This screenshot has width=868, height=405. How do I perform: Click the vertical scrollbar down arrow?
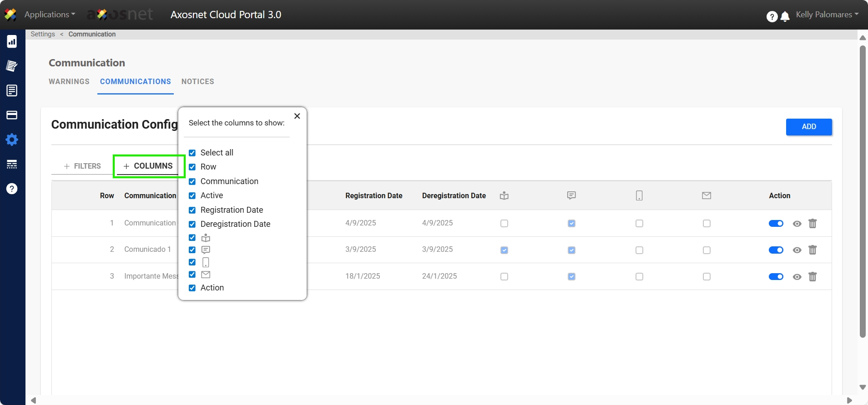[x=862, y=387]
